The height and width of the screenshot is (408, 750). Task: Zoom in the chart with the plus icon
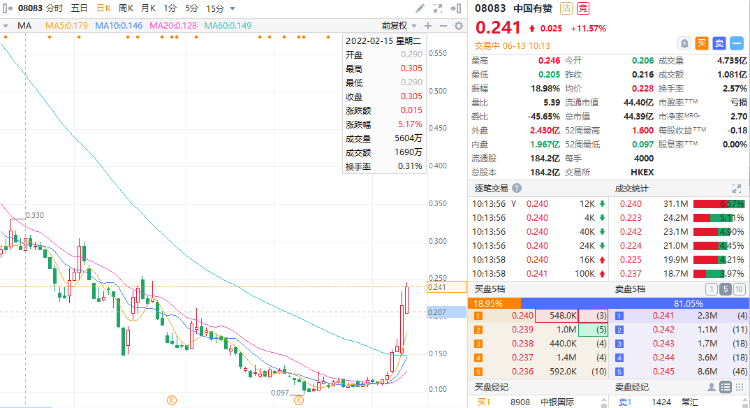click(x=428, y=25)
